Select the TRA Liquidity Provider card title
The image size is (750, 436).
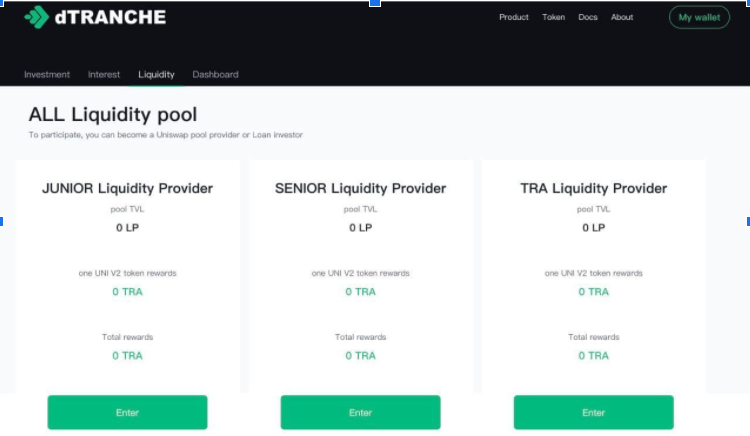point(594,188)
